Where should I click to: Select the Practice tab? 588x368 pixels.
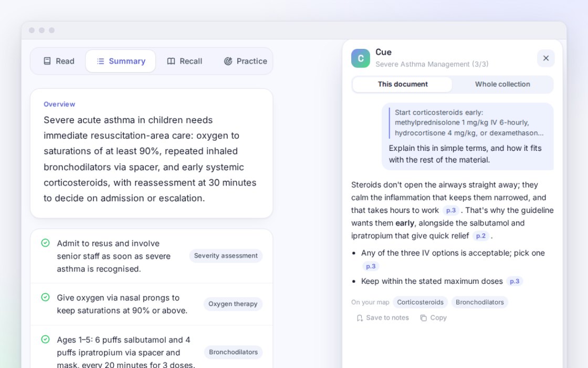245,61
